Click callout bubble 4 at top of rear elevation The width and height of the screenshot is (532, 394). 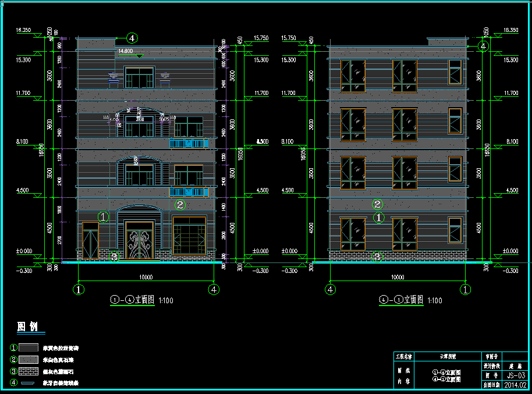[483, 46]
